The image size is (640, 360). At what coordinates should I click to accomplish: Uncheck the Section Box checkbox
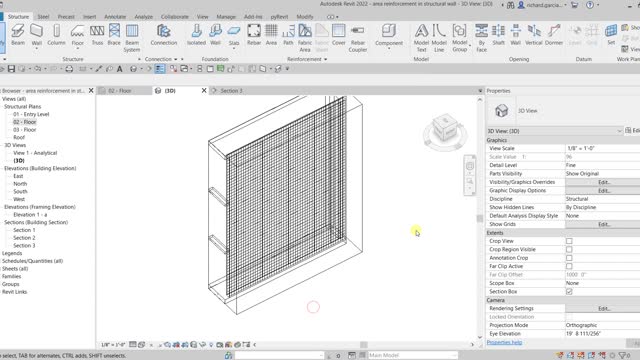pyautogui.click(x=569, y=291)
